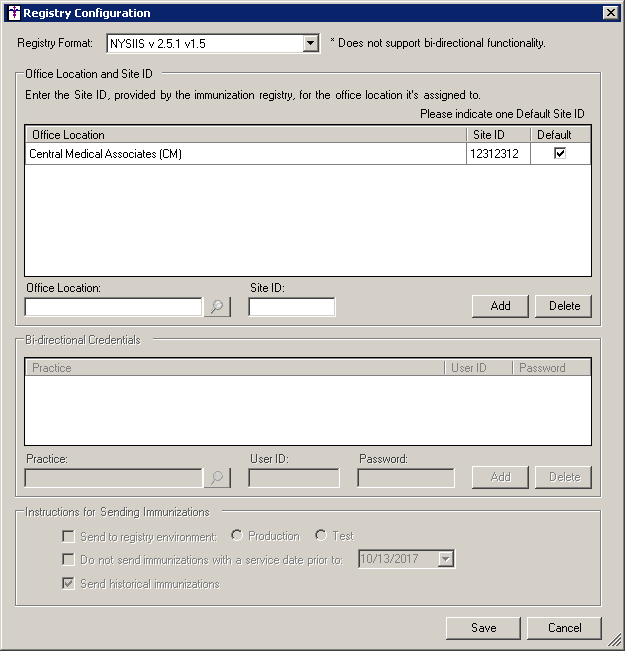Viewport: 625px width, 651px height.
Task: Select the Test radio button
Action: click(321, 536)
